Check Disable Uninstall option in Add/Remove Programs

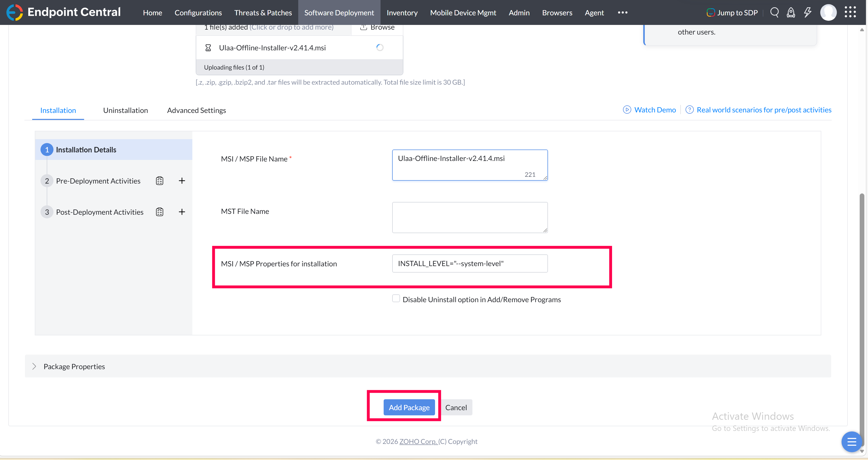[396, 299]
